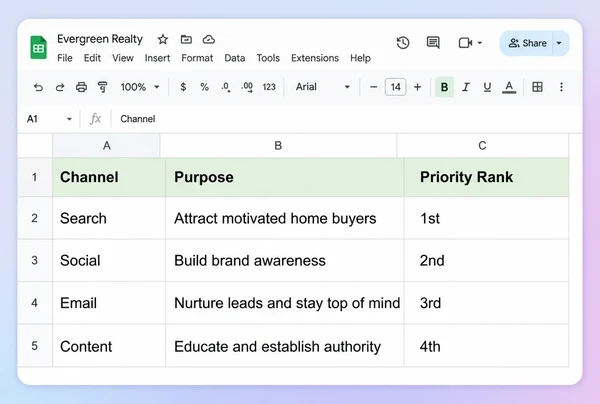
Task: Click the undo arrow
Action: coord(38,87)
